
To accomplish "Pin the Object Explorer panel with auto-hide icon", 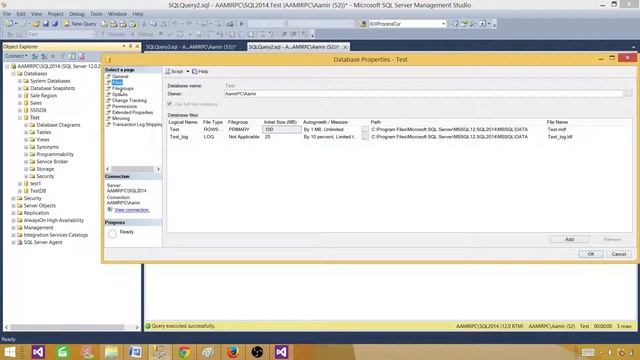I will pyautogui.click(x=130, y=47).
